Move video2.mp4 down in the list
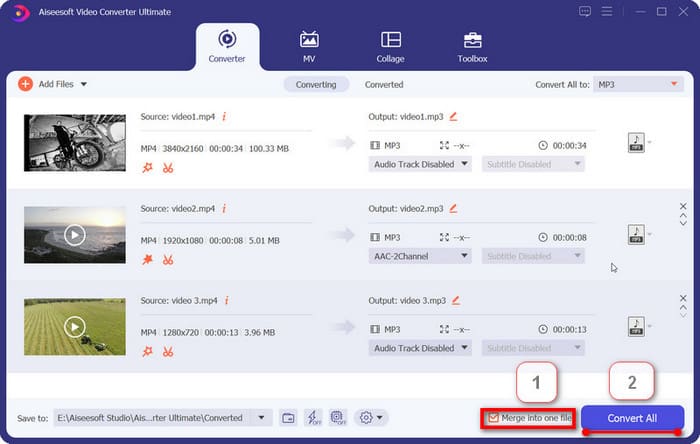The image size is (700, 444). click(683, 223)
